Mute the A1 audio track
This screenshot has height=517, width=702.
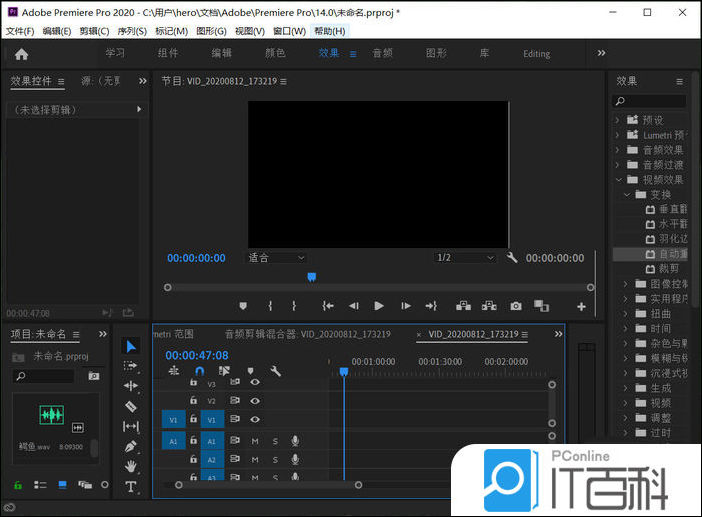click(x=255, y=440)
